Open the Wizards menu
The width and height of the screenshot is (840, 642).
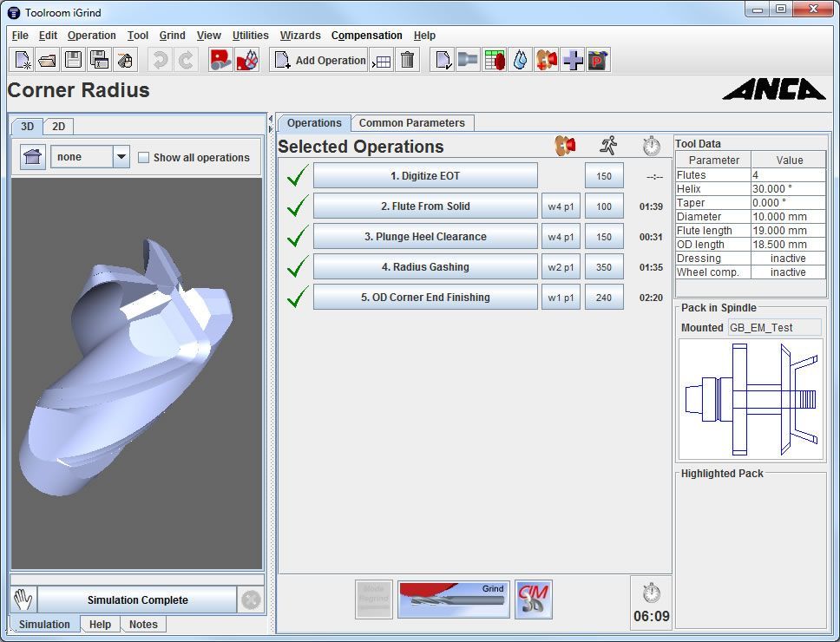(x=300, y=36)
